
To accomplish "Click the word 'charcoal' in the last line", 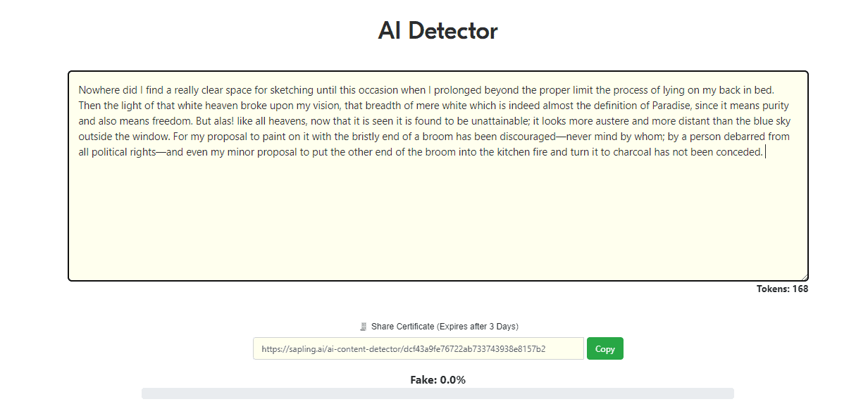I will tap(630, 152).
